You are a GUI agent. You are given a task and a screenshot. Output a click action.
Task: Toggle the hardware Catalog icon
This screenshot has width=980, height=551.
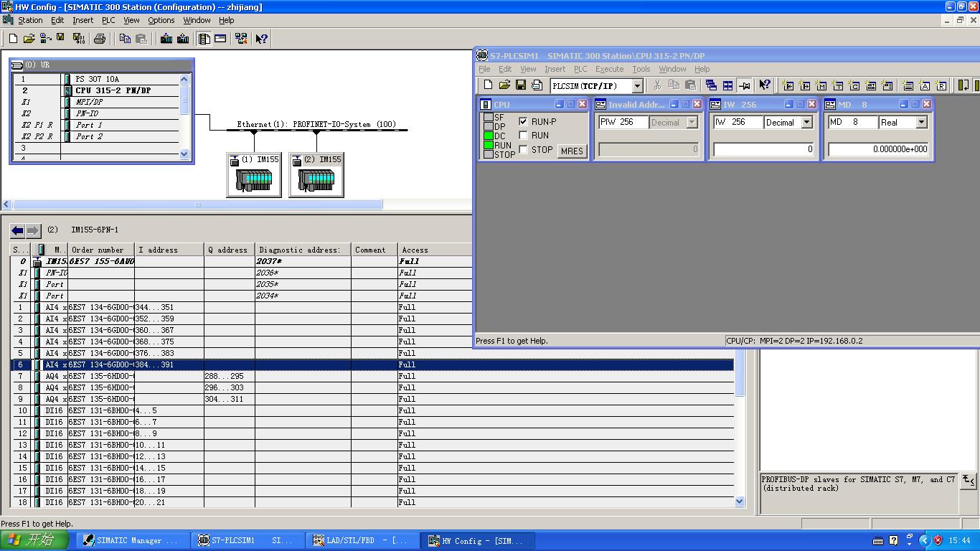(x=204, y=39)
